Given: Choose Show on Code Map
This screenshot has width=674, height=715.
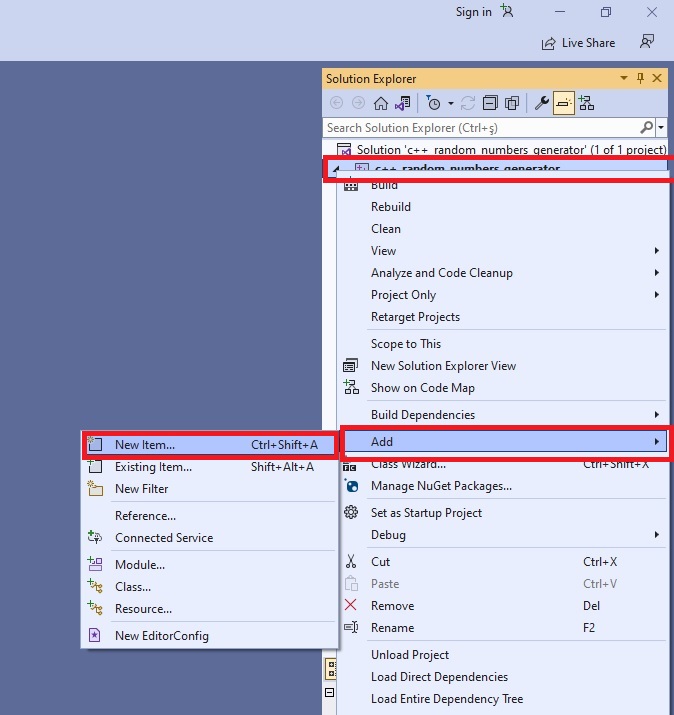Looking at the screenshot, I should click(x=505, y=388).
